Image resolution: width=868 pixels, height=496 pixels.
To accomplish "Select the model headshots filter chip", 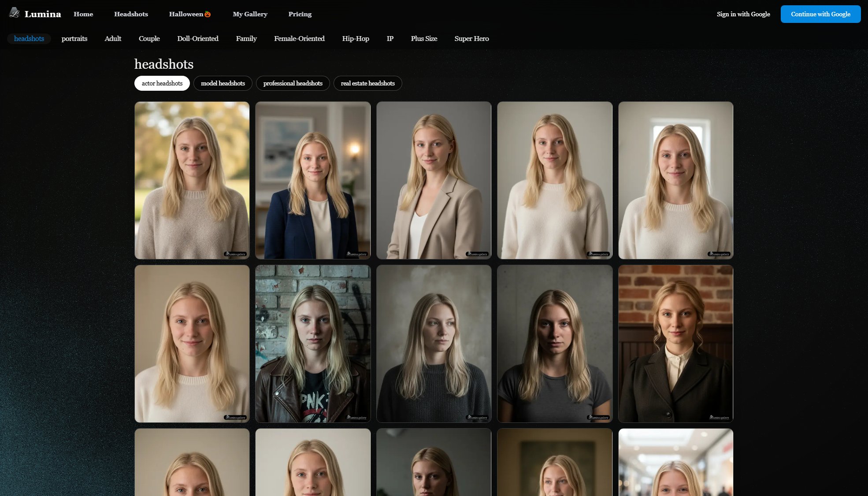I will click(223, 83).
